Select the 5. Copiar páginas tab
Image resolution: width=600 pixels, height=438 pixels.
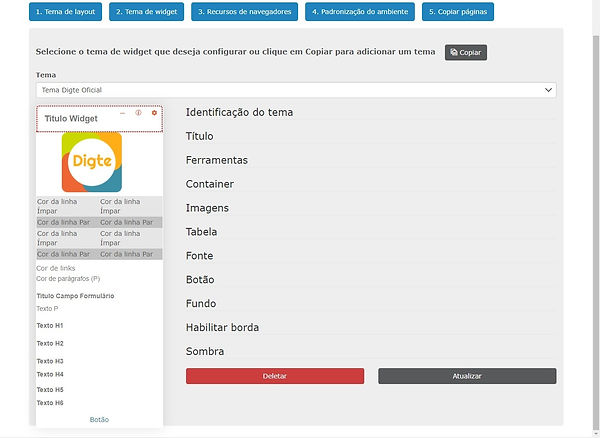pyautogui.click(x=458, y=12)
